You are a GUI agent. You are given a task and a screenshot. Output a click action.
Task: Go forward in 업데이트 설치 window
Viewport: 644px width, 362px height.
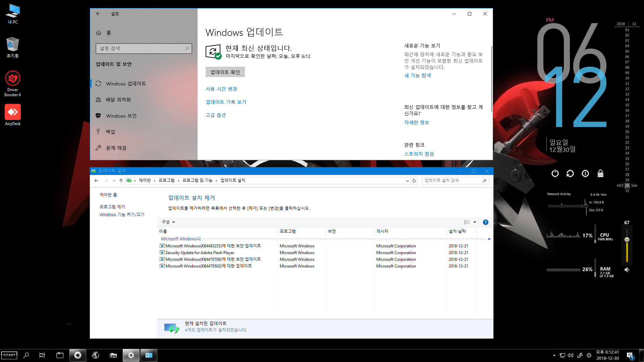[x=106, y=181]
